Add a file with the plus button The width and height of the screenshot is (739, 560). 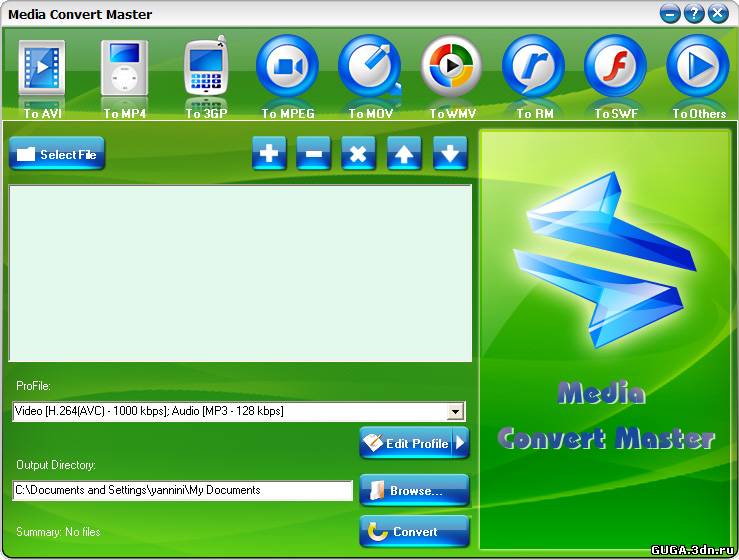point(269,153)
